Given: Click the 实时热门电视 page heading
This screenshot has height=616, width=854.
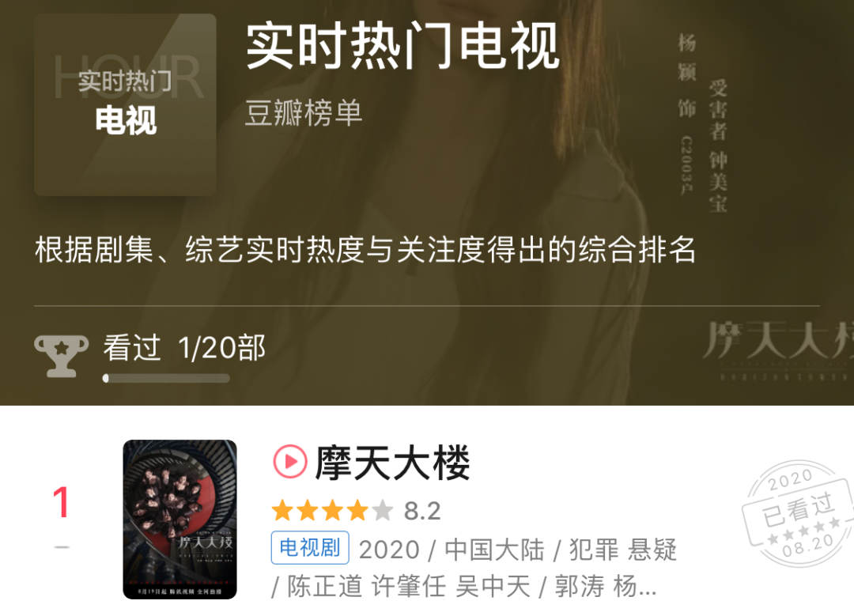Looking at the screenshot, I should (x=403, y=46).
